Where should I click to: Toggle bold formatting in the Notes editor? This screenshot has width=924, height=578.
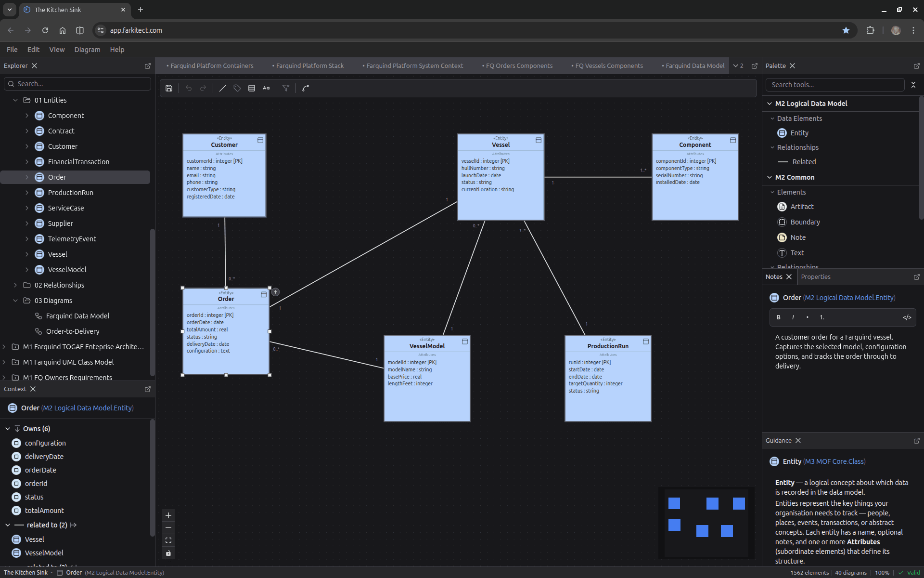(x=779, y=317)
